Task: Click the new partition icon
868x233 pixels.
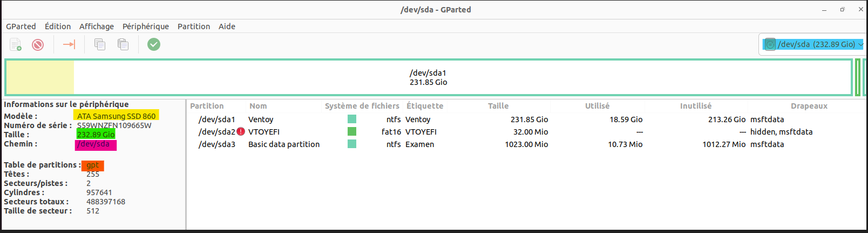Action: pyautogui.click(x=16, y=44)
